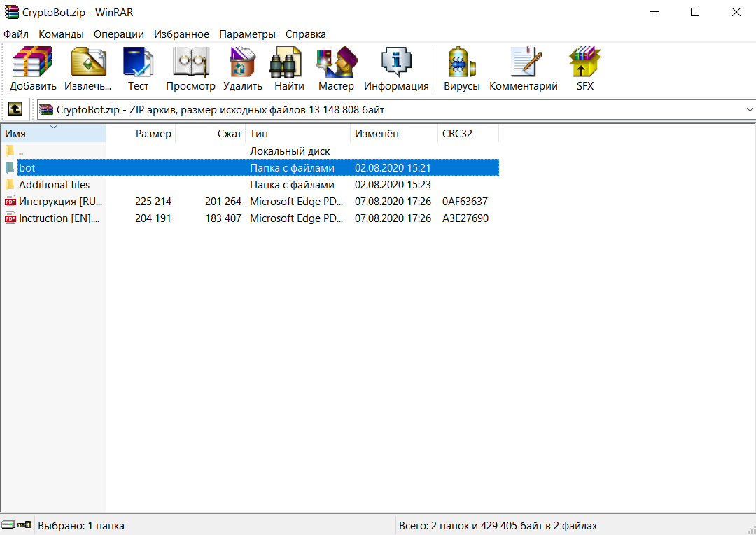
Task: Sort files by Имя column header
Action: pyautogui.click(x=53, y=134)
